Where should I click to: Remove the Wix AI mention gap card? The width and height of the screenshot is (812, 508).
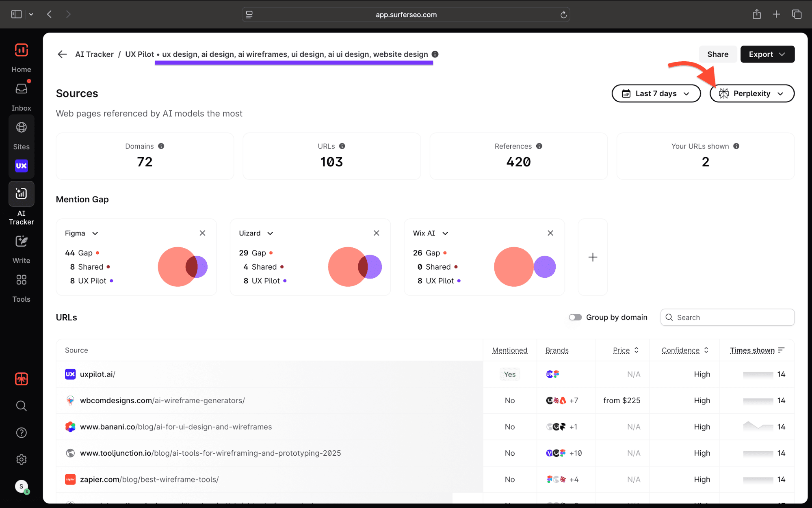pos(550,233)
